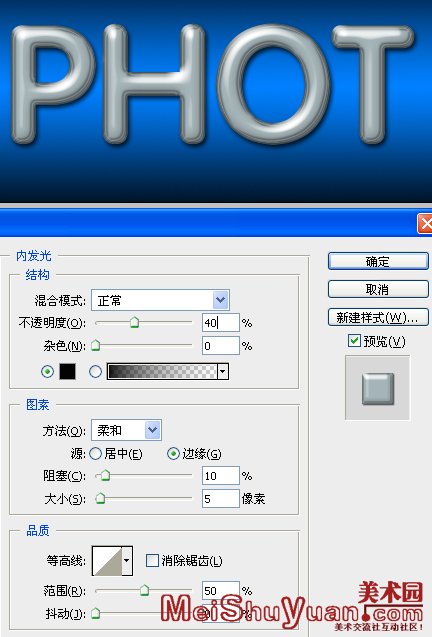Click the 等高线 contour thumbnail
Image resolution: width=432 pixels, height=637 pixels.
point(107,561)
